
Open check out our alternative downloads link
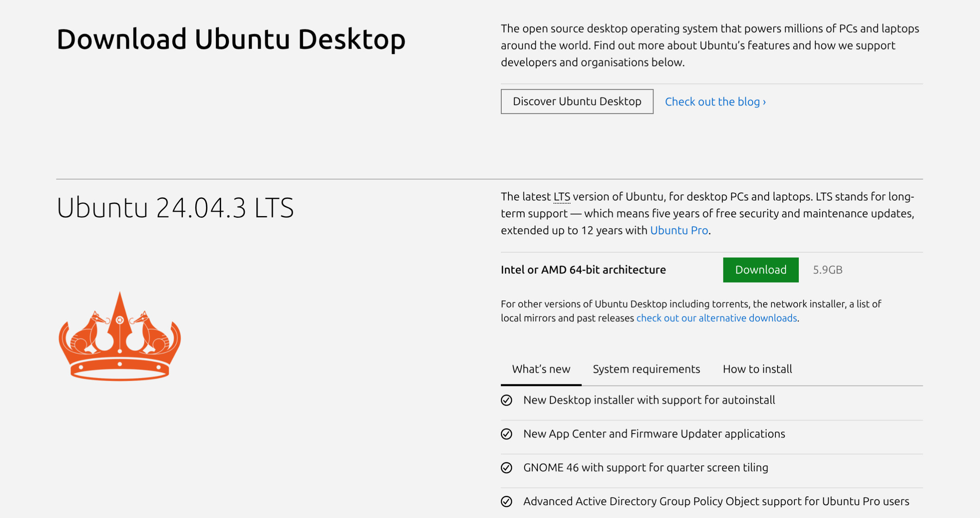click(716, 318)
